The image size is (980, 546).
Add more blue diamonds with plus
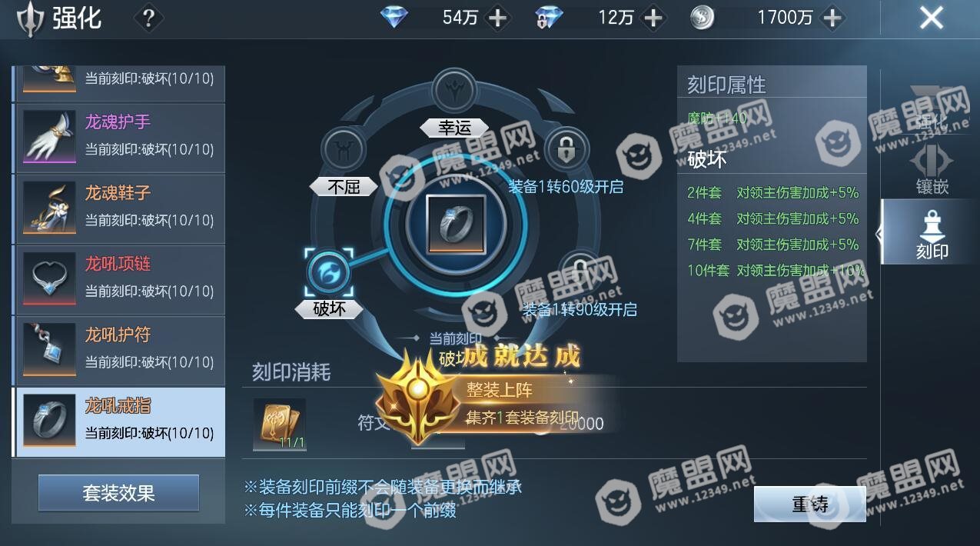click(498, 18)
